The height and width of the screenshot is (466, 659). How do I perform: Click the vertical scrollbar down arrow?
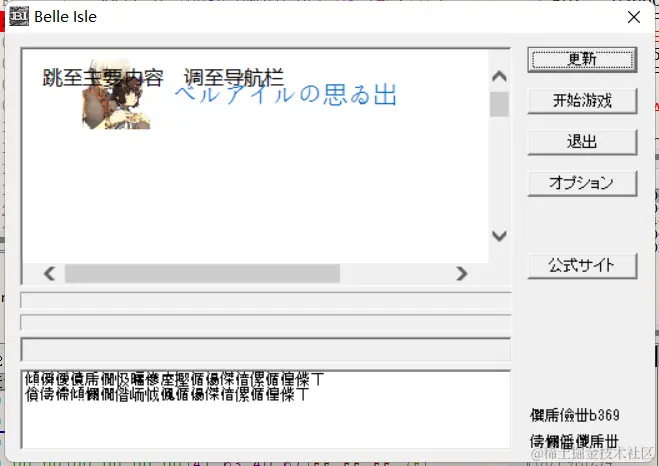pyautogui.click(x=499, y=236)
